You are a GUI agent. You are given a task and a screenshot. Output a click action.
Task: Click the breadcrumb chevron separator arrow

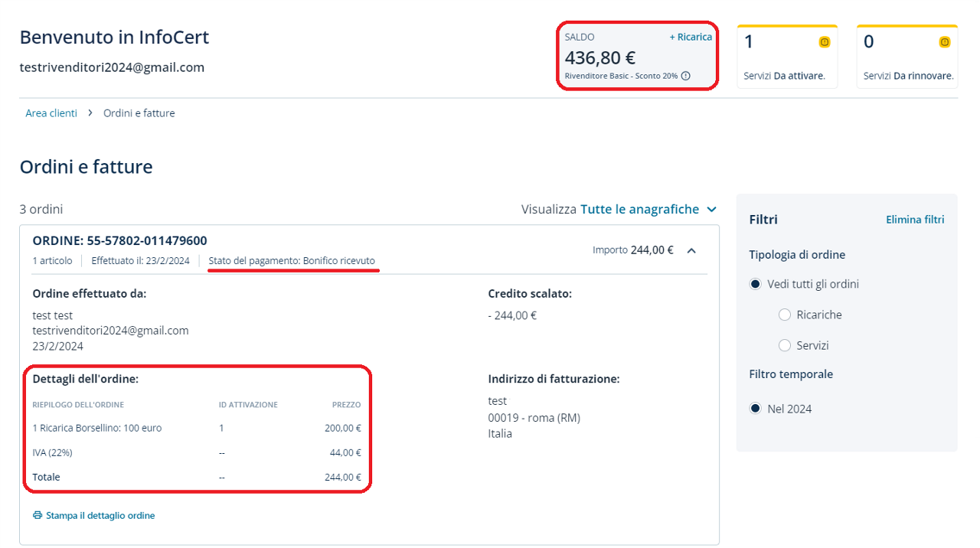tap(90, 113)
